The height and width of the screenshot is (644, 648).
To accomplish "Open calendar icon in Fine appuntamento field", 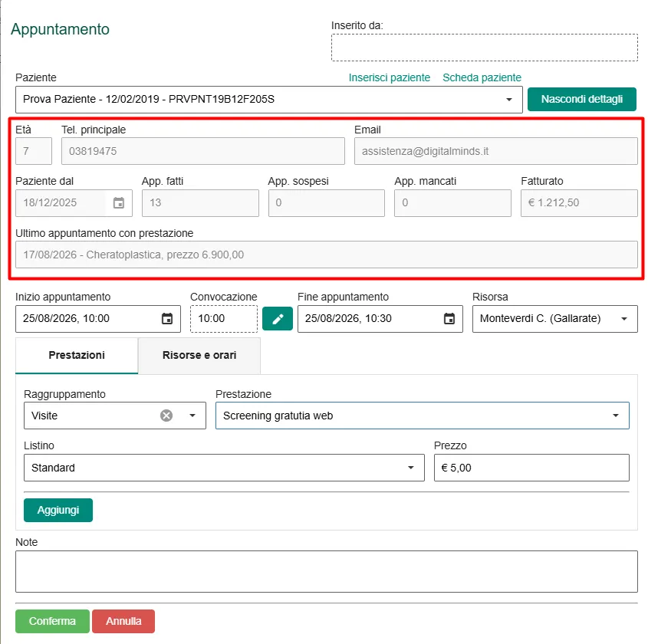I will coord(449,318).
